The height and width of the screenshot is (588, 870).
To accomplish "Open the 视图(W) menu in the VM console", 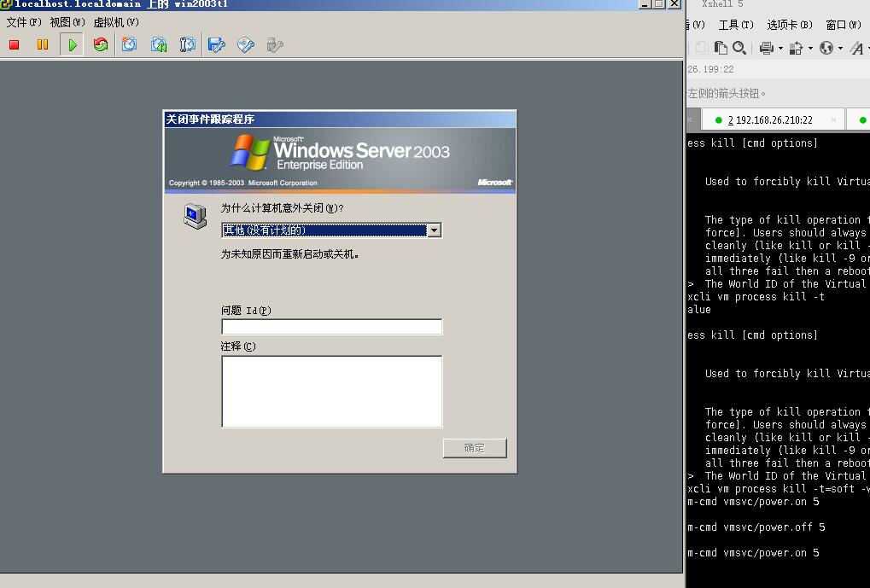I will [67, 22].
